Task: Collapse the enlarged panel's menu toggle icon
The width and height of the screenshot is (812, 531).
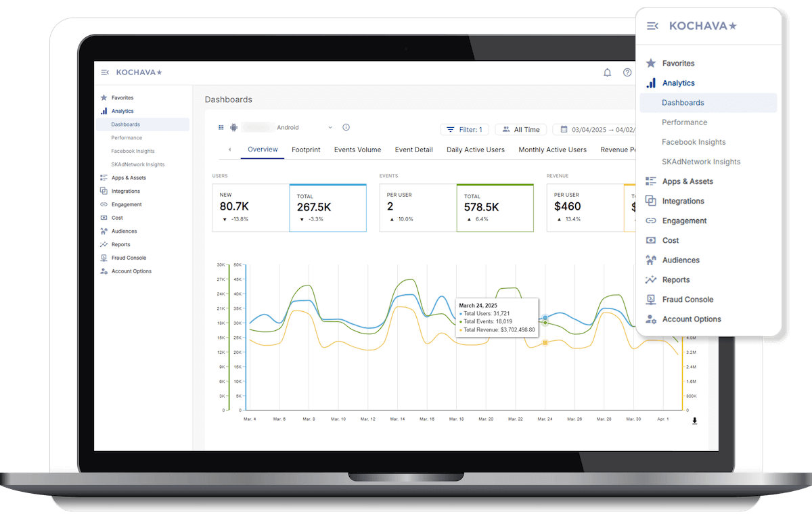Action: (652, 26)
